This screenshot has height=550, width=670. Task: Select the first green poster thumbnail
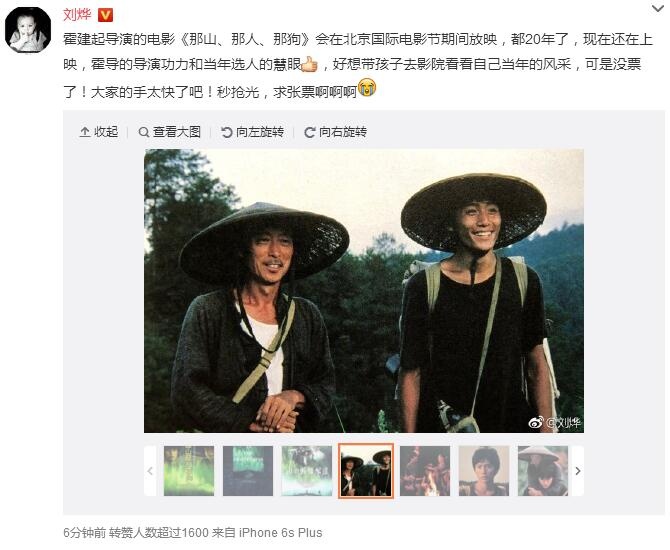coord(189,471)
